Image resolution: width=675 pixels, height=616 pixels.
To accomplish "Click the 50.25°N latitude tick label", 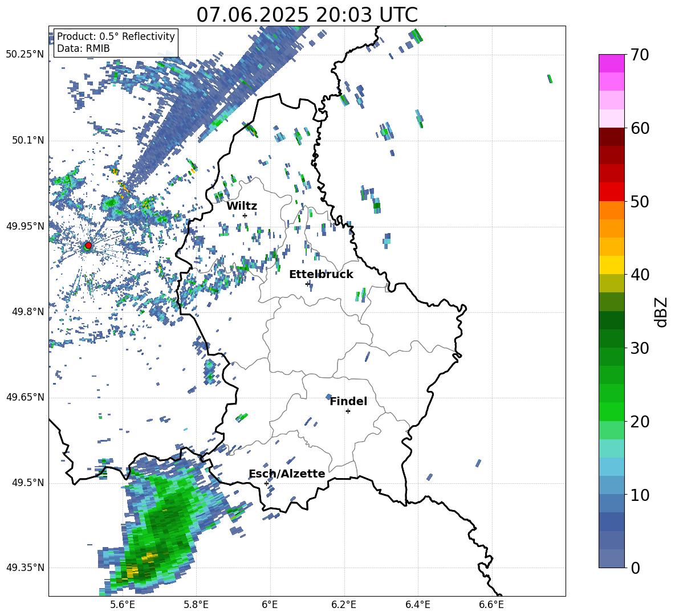I will [25, 55].
